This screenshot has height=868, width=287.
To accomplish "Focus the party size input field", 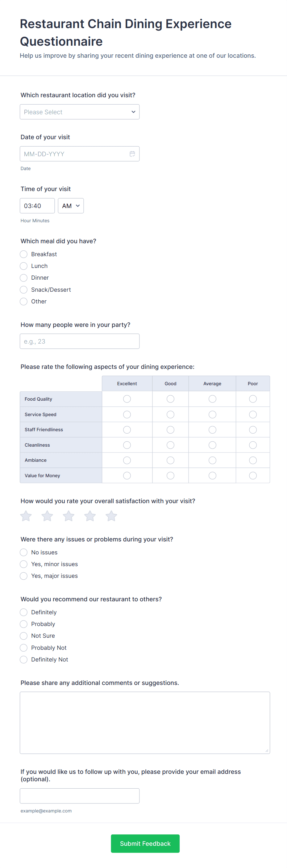I will pos(80,341).
